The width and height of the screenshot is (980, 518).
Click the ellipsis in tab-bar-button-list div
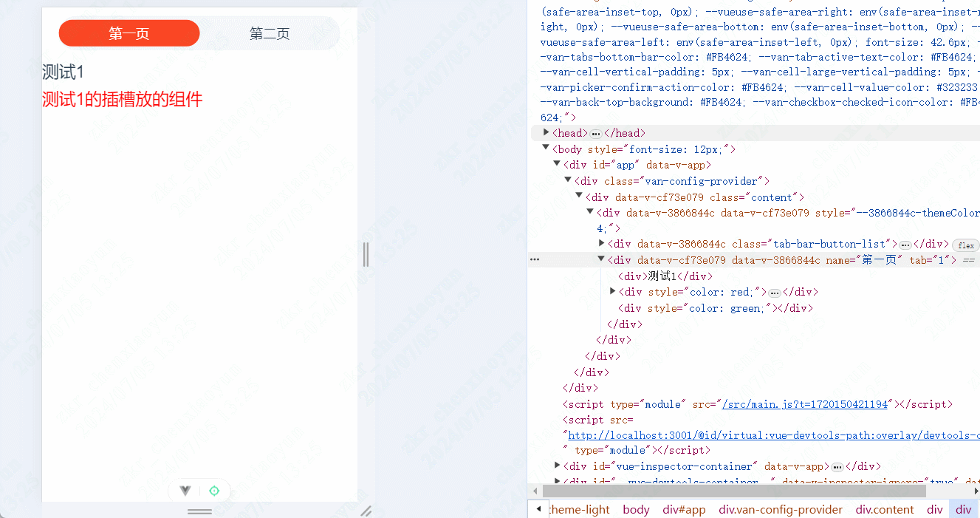(905, 245)
